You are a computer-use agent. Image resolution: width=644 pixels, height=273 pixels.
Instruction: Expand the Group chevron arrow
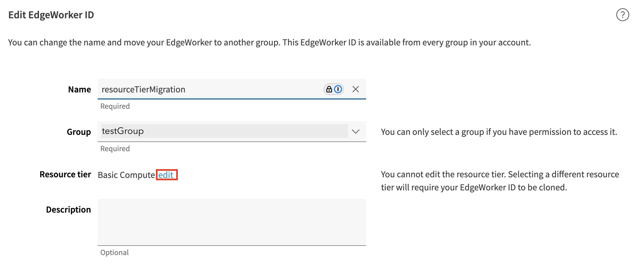click(x=356, y=132)
